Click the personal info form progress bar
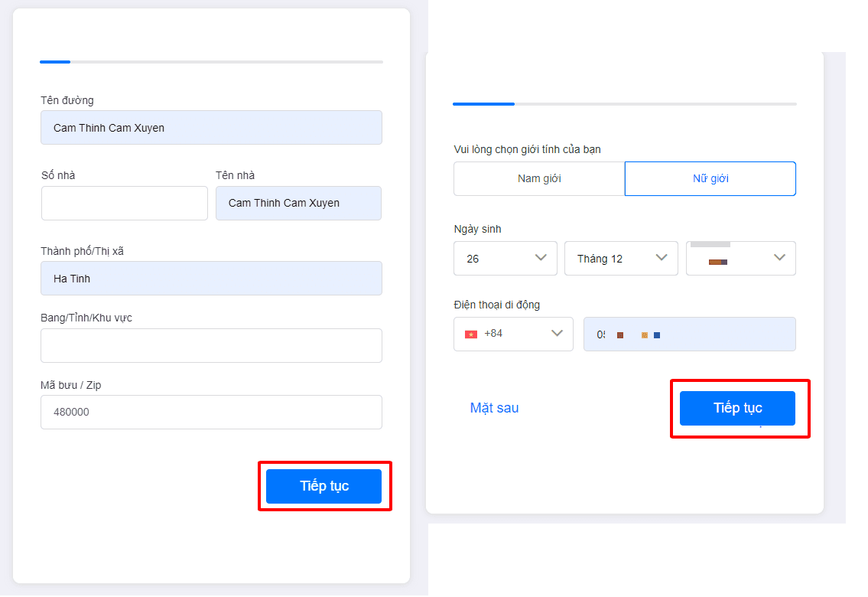The width and height of the screenshot is (868, 597). click(625, 104)
